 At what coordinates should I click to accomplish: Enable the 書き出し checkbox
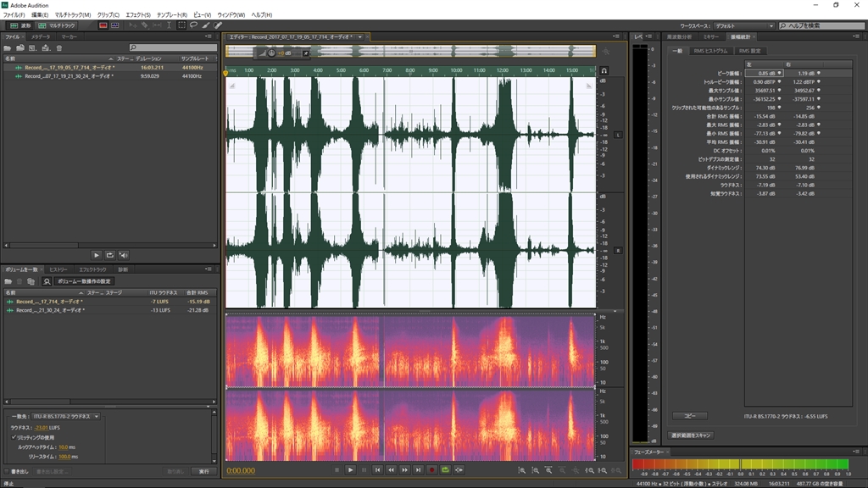[7, 471]
